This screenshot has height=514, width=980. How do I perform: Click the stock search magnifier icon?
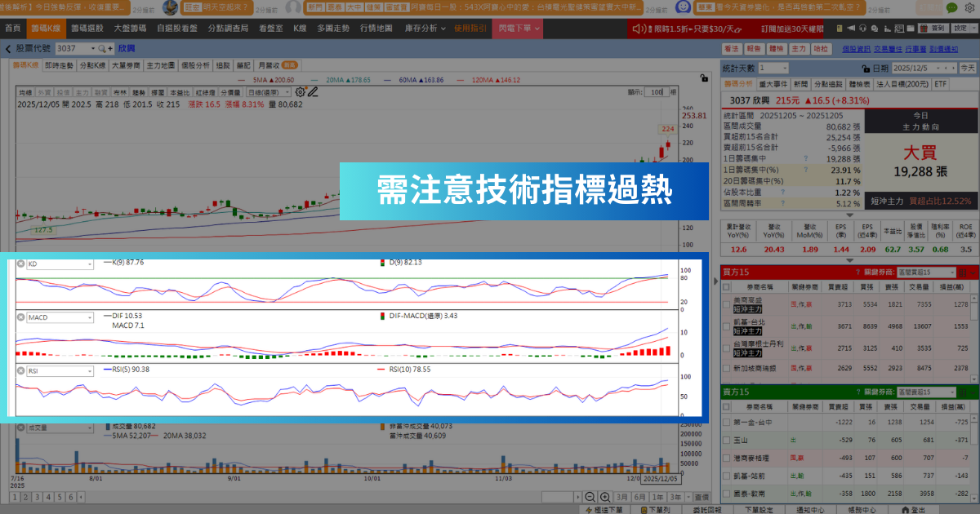[100, 49]
